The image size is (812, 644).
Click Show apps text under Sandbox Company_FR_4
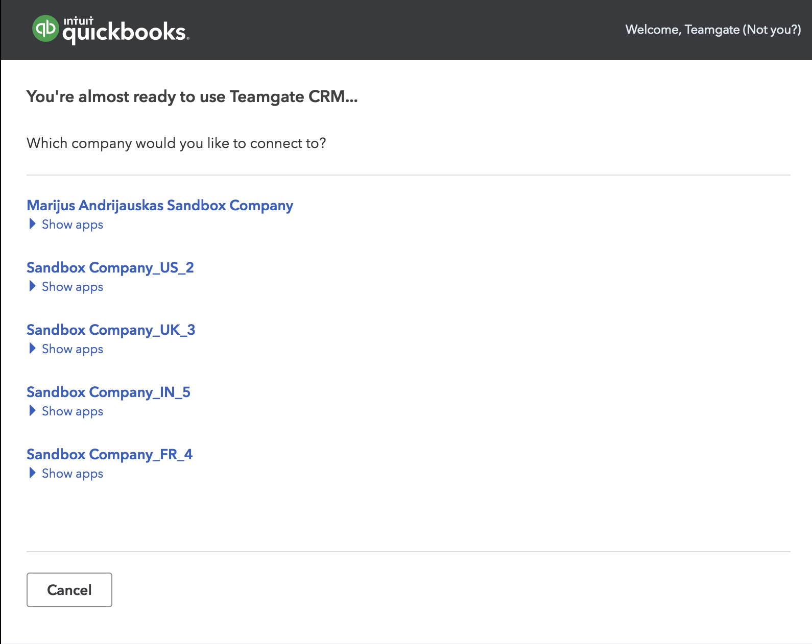point(73,474)
